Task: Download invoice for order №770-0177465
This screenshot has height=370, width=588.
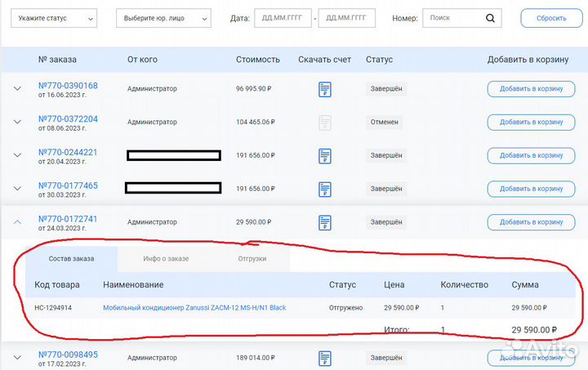Action: (x=325, y=189)
